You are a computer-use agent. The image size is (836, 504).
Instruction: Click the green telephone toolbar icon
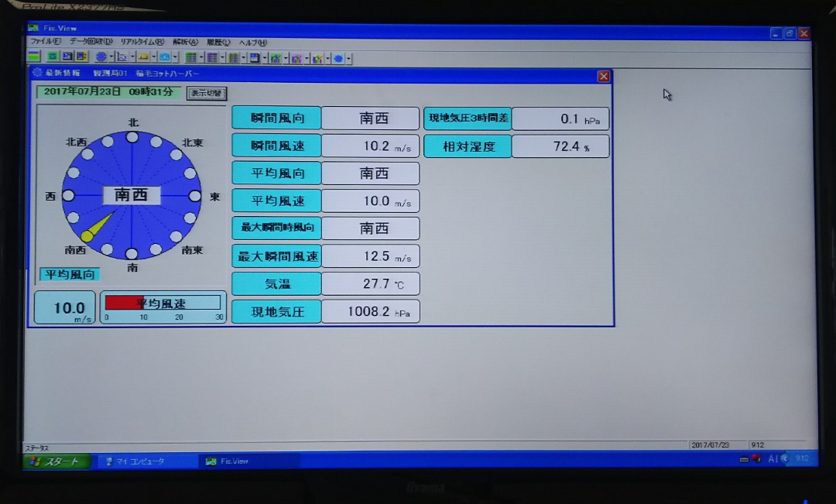(x=53, y=57)
